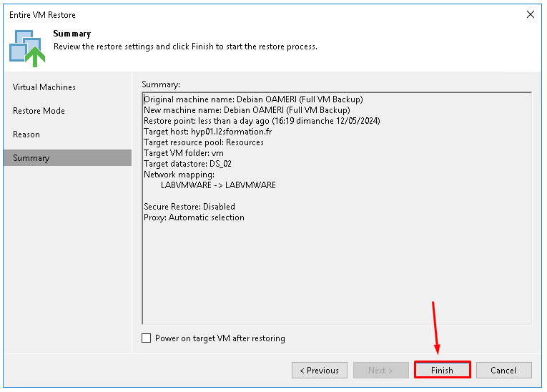Open the Virtual Machines step
Screen dimensions: 547x392
[44, 87]
